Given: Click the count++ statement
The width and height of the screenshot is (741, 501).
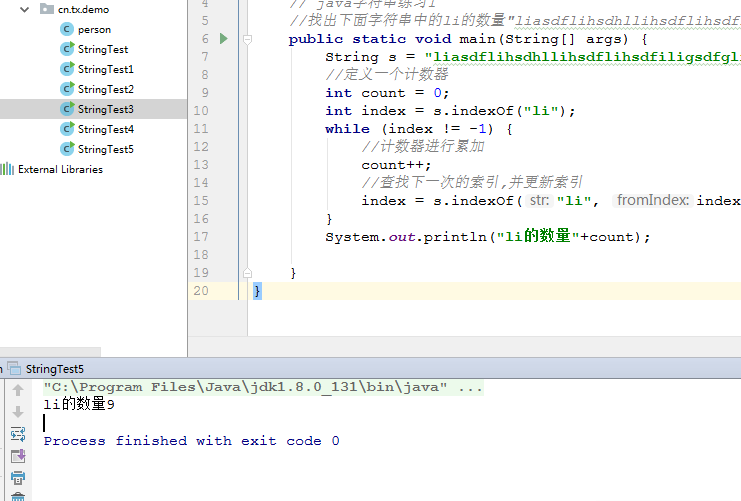Looking at the screenshot, I should click(396, 165).
